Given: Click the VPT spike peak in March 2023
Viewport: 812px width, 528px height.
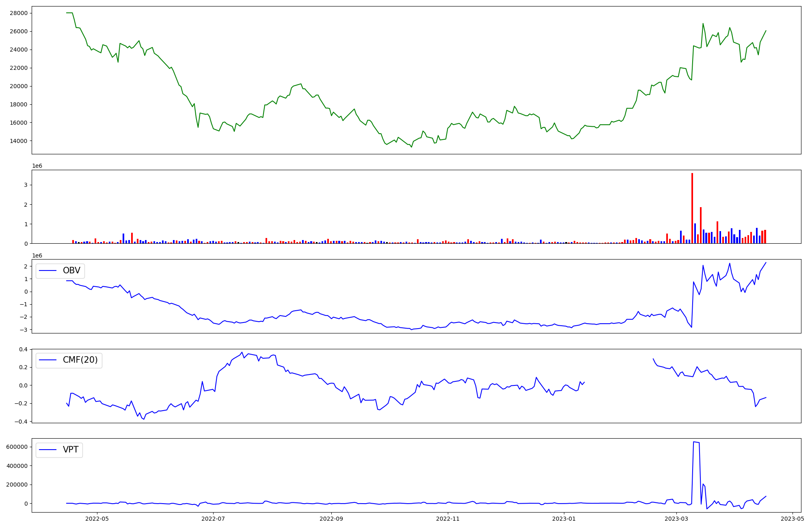Looking at the screenshot, I should pyautogui.click(x=693, y=441).
